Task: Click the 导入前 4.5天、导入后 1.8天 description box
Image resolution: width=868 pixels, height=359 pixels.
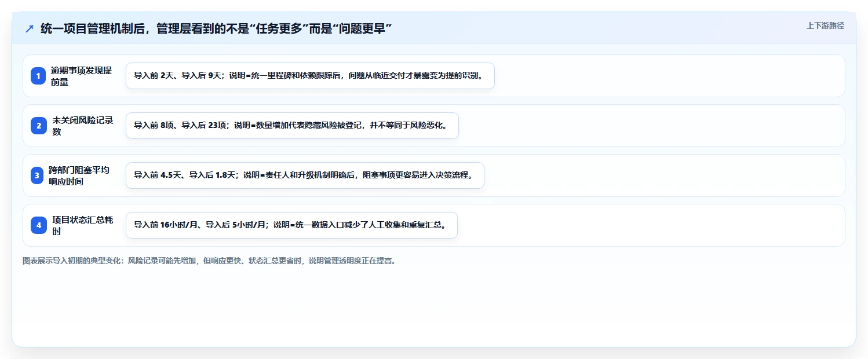Action: pyautogui.click(x=305, y=175)
